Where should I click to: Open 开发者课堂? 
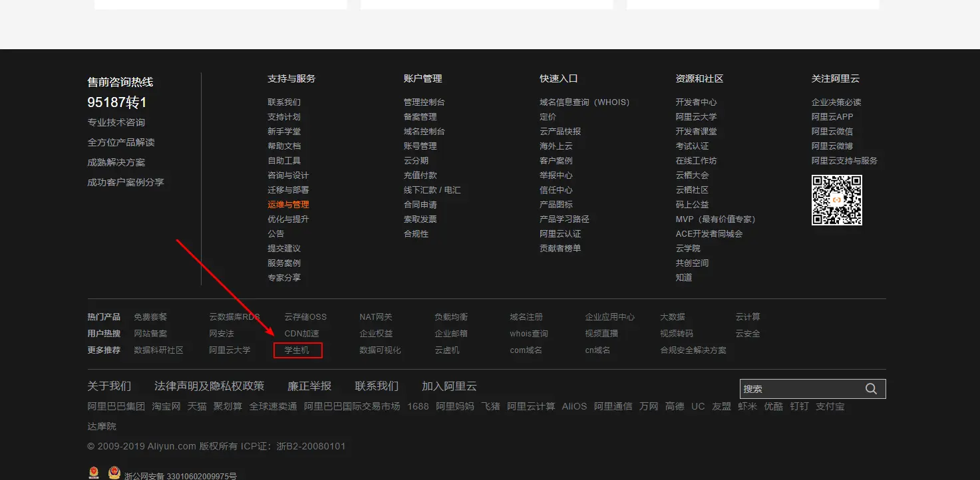click(x=697, y=132)
